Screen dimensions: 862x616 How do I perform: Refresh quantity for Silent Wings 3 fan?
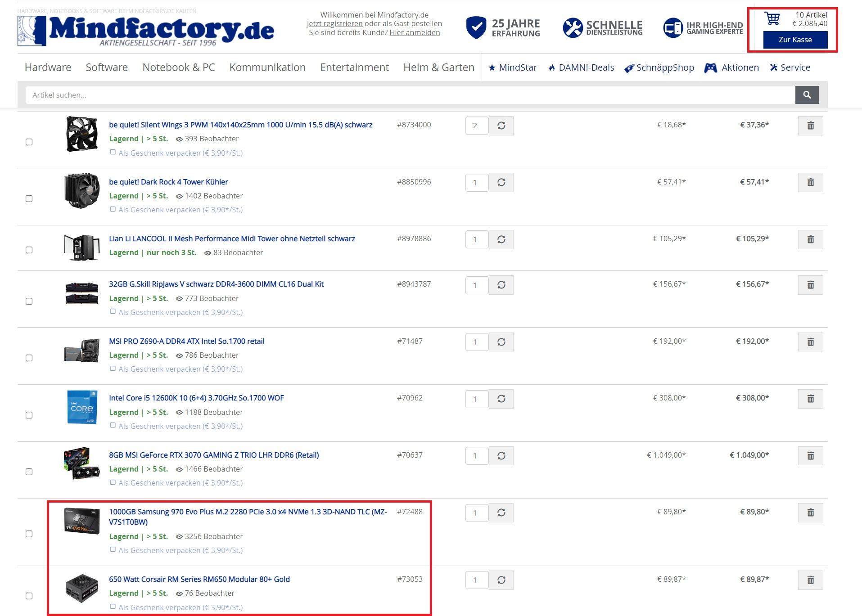pyautogui.click(x=501, y=126)
